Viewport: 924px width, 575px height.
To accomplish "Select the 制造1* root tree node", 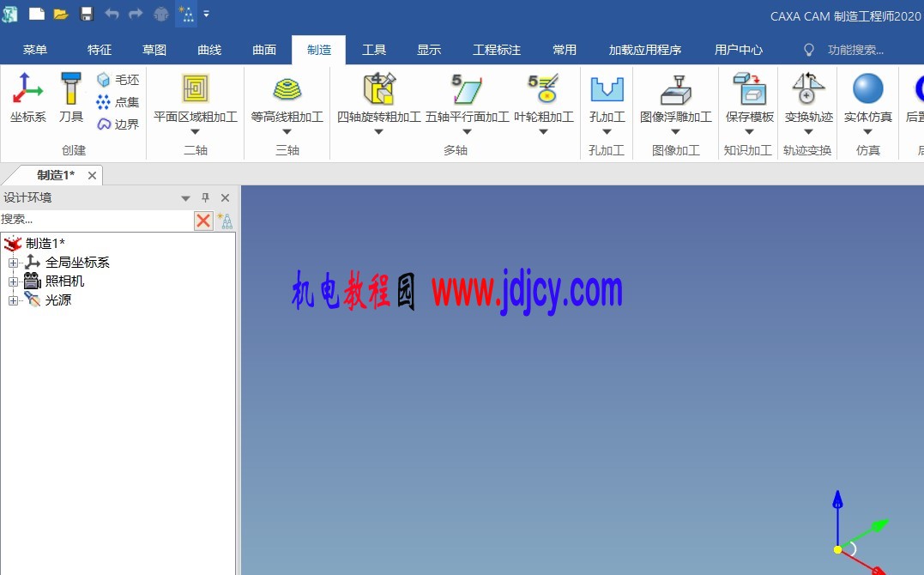I will [x=45, y=243].
